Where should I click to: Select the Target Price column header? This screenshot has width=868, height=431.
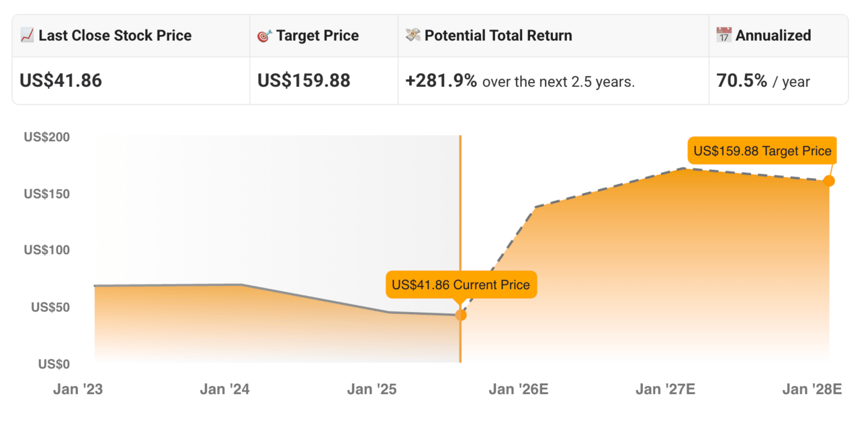317,36
